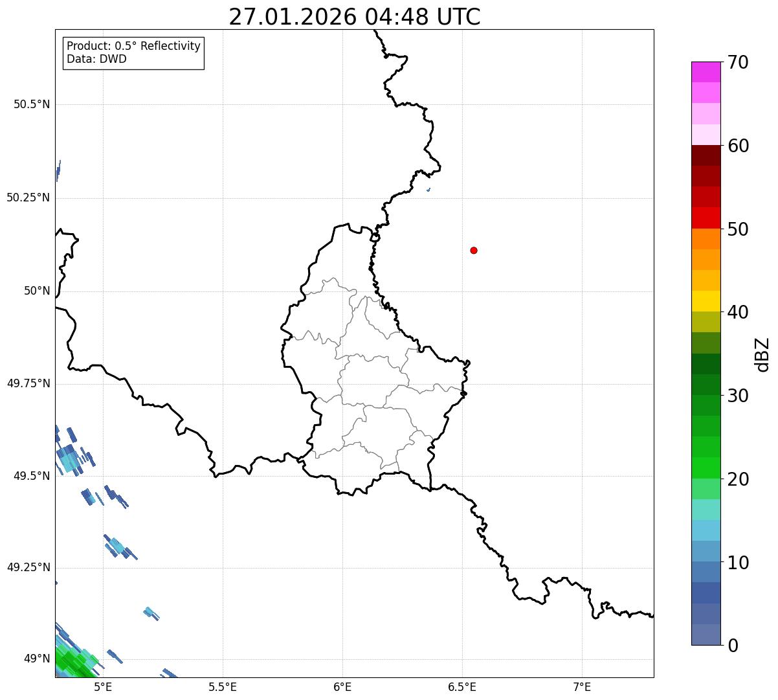Click the 50°N latitude label

37,291
